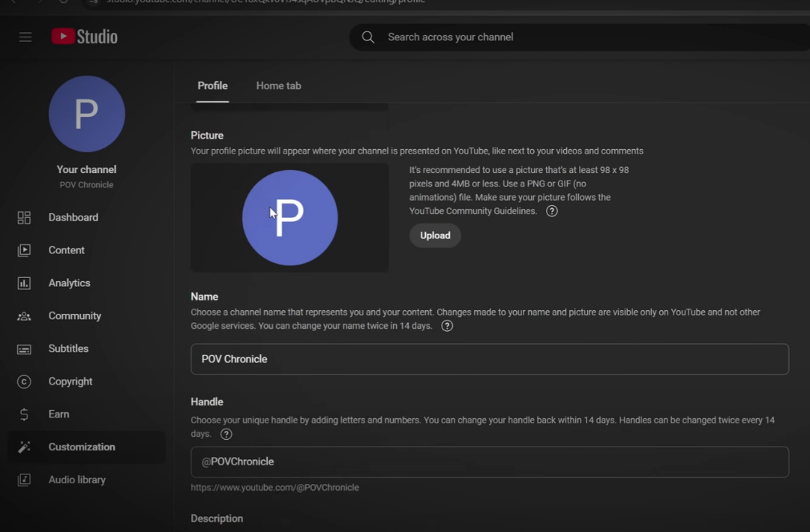This screenshot has height=532, width=810.
Task: Click the Name section heading
Action: [205, 297]
